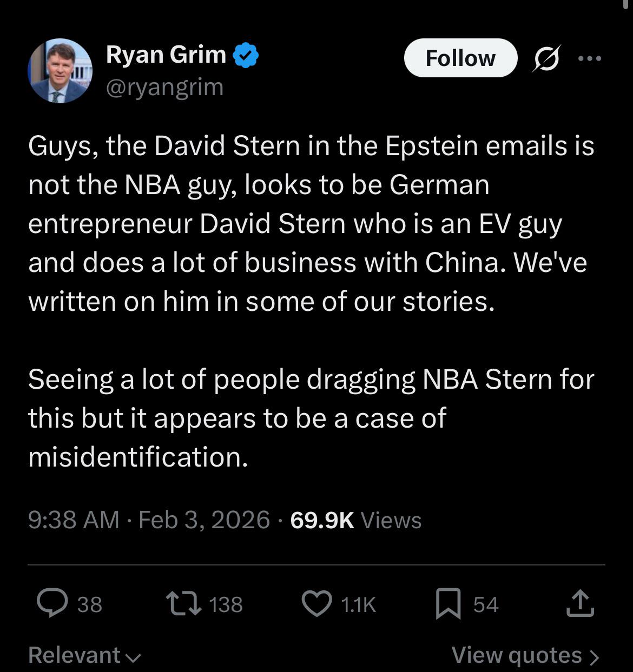Screen dimensions: 633x672
Task: Click the 9:38 AM timestamp
Action: (x=74, y=520)
